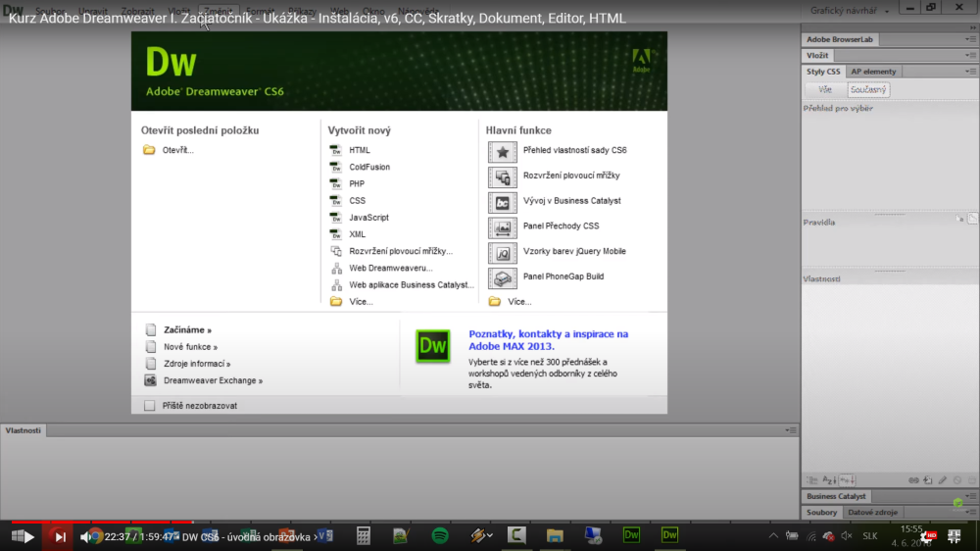Viewport: 980px width, 551px height.
Task: Open the Přehled vlastností sady CS6 star icon
Action: [x=503, y=151]
